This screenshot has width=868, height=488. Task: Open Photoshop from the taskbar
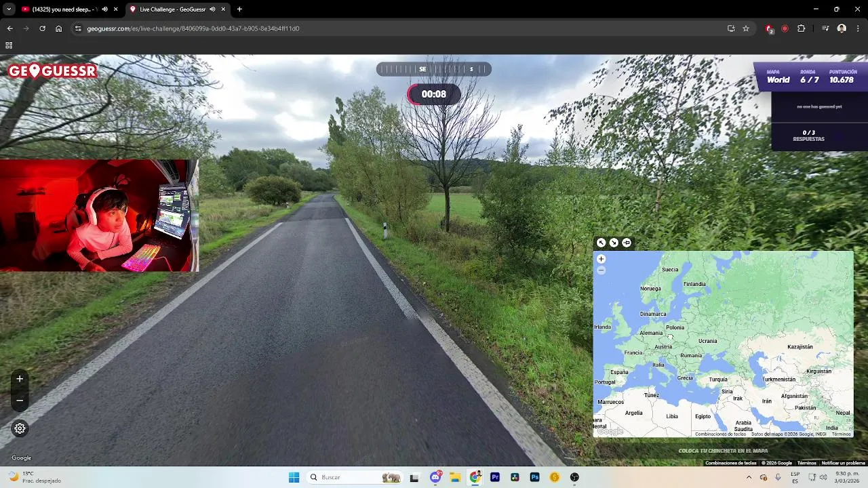(535, 477)
